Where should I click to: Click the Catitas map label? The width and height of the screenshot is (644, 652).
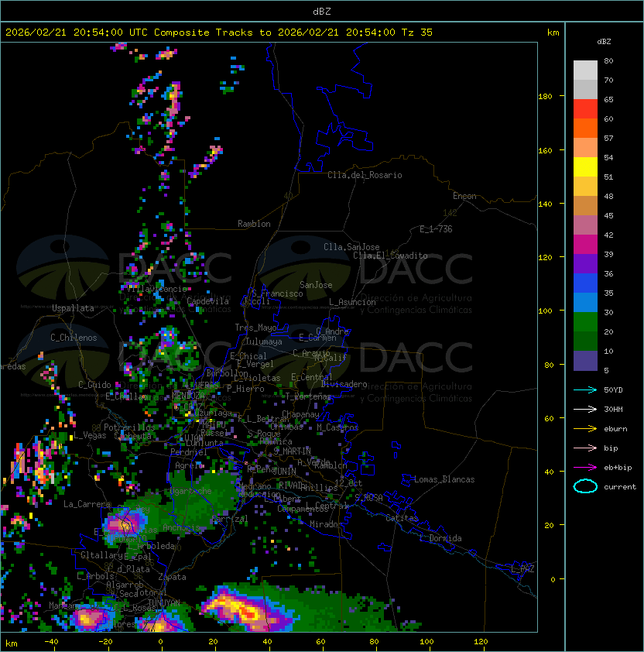(402, 518)
